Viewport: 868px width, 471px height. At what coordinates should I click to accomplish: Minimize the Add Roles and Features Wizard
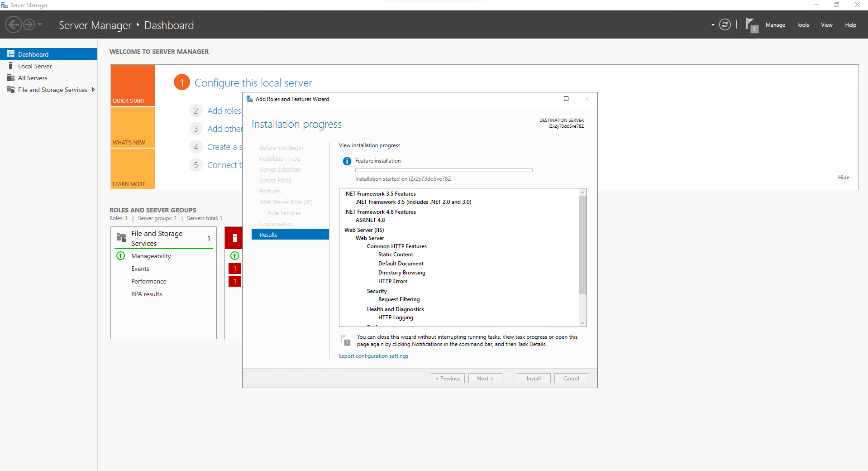pos(545,99)
